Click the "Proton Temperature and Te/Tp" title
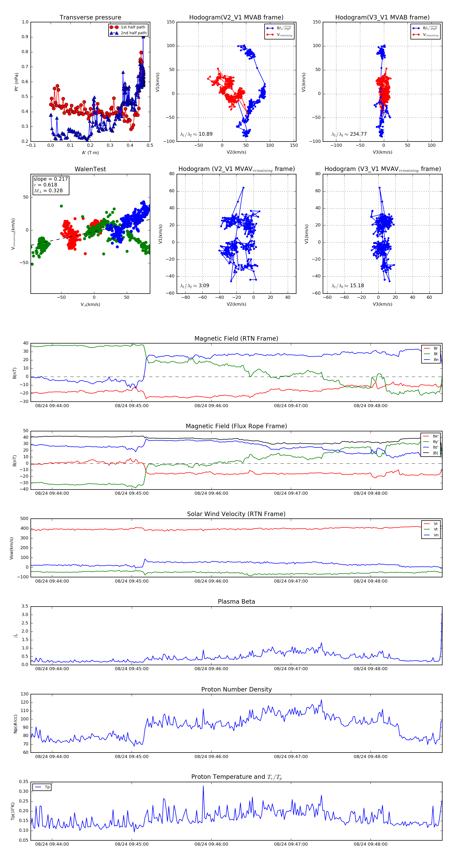The height and width of the screenshot is (868, 473). click(x=236, y=777)
